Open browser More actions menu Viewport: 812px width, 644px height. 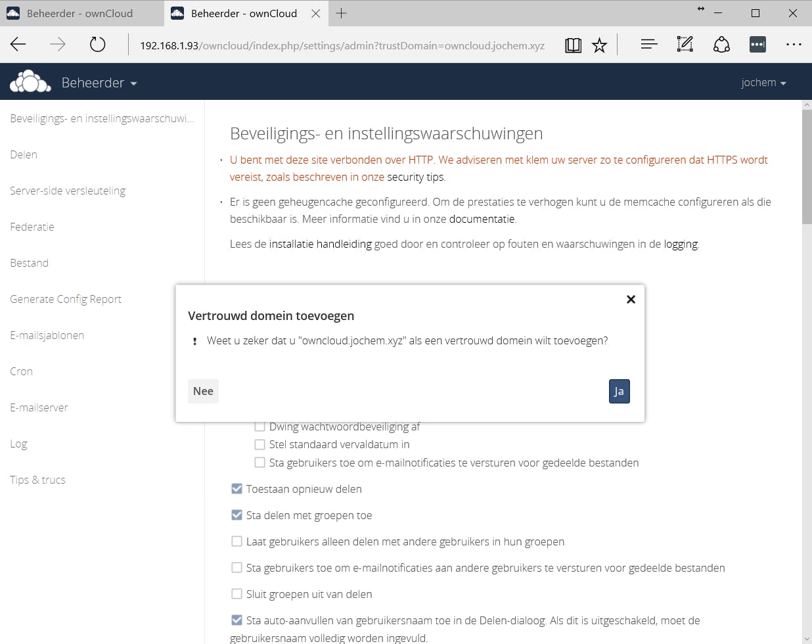[x=794, y=45]
